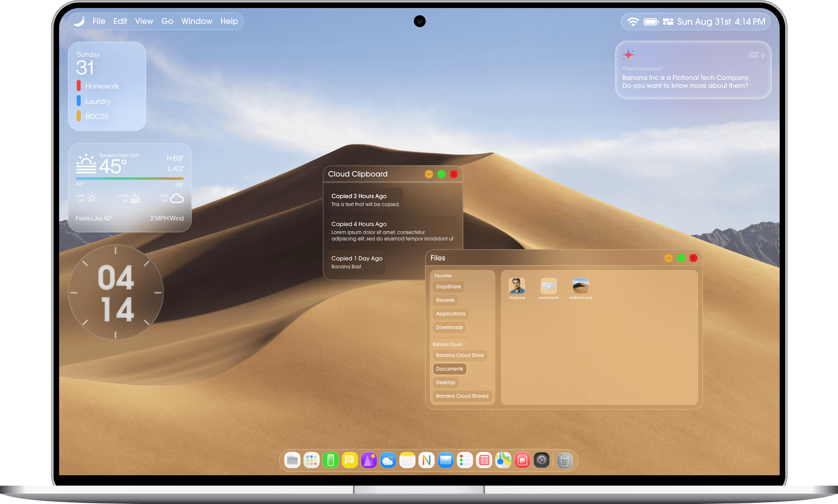Open the Window menu
Viewport: 838px width, 504px height.
[x=197, y=21]
